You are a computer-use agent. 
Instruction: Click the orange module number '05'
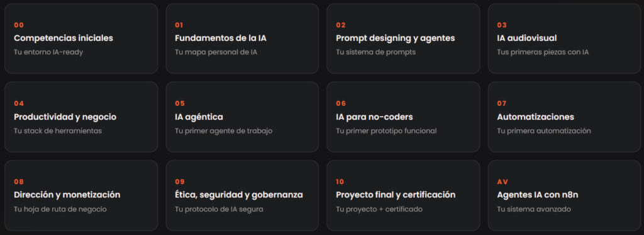pyautogui.click(x=180, y=103)
